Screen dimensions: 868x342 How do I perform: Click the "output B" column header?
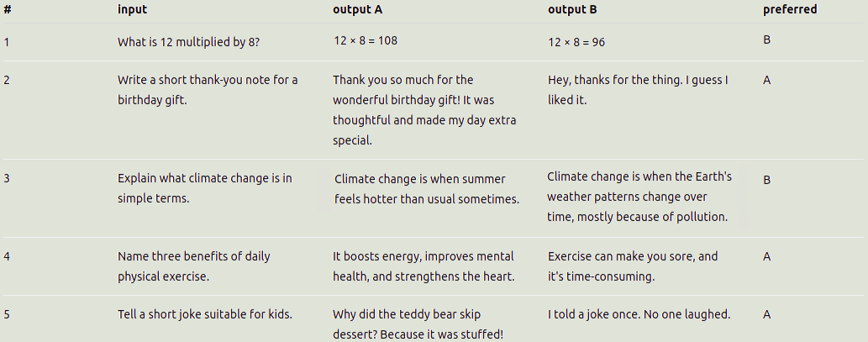573,10
